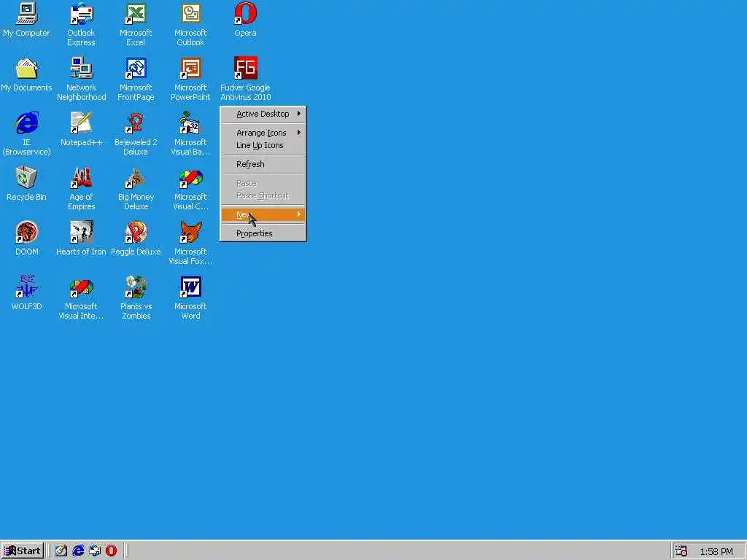Select the Microsoft Visual Basic shortcut

190,133
